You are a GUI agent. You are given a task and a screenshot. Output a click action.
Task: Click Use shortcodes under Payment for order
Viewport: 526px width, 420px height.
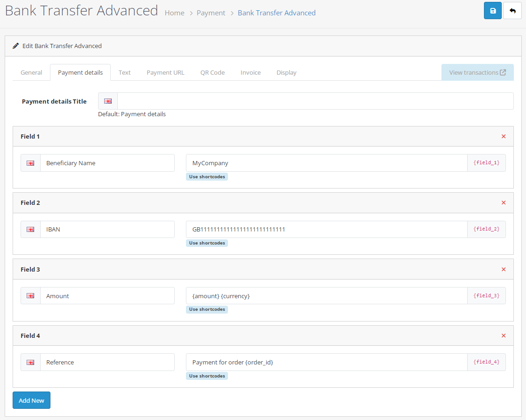pos(207,376)
